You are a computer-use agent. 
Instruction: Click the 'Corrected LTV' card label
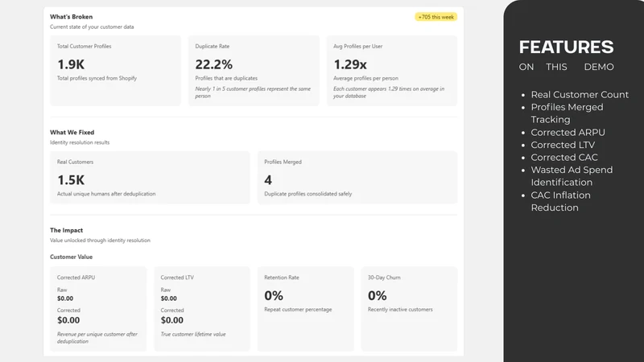click(177, 278)
